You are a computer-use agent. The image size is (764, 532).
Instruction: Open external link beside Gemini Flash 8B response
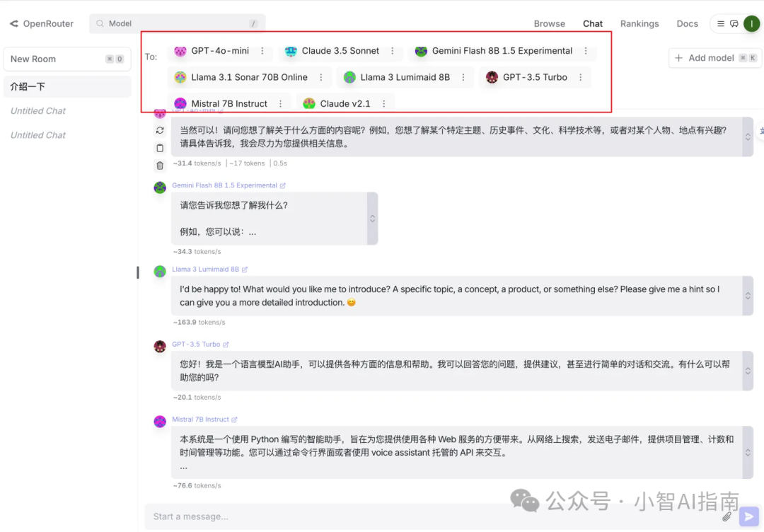pos(282,185)
